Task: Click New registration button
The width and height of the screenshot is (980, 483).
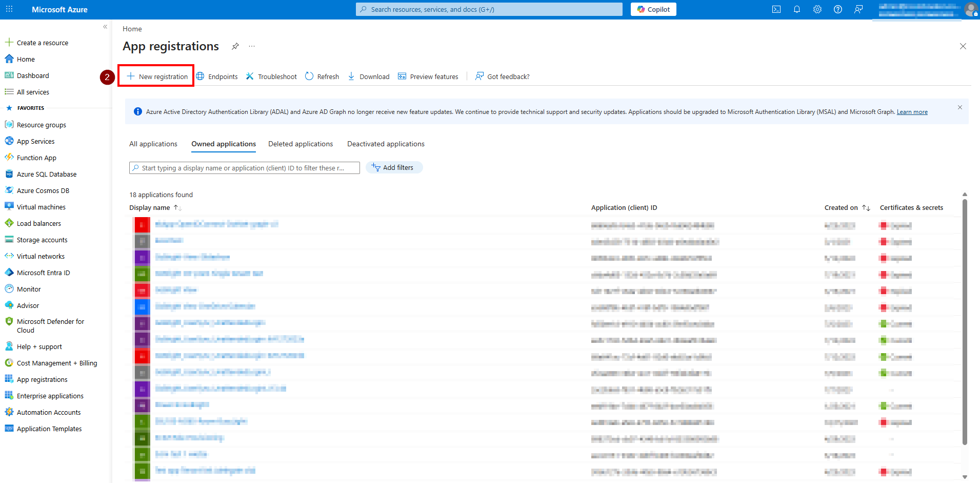Action: [x=157, y=76]
